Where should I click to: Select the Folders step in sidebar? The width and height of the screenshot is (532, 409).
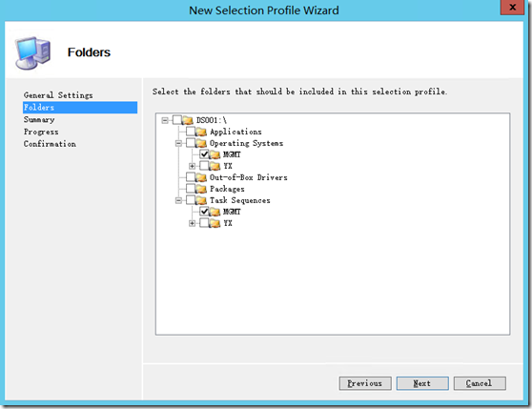click(80, 108)
